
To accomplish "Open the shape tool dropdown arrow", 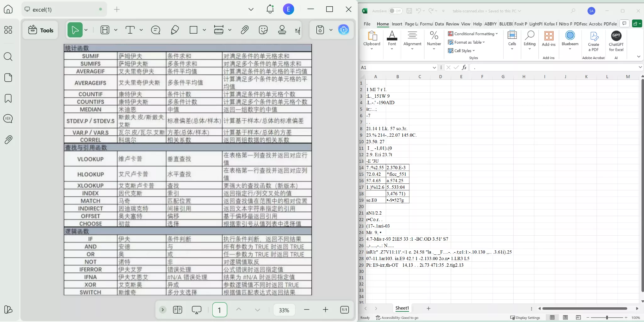I will tap(204, 30).
